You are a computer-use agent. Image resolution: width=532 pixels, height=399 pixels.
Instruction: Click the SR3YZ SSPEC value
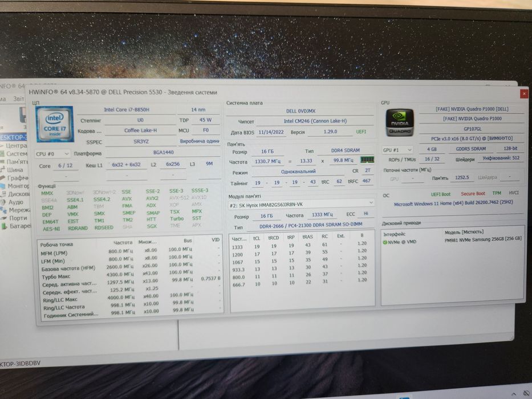click(141, 141)
